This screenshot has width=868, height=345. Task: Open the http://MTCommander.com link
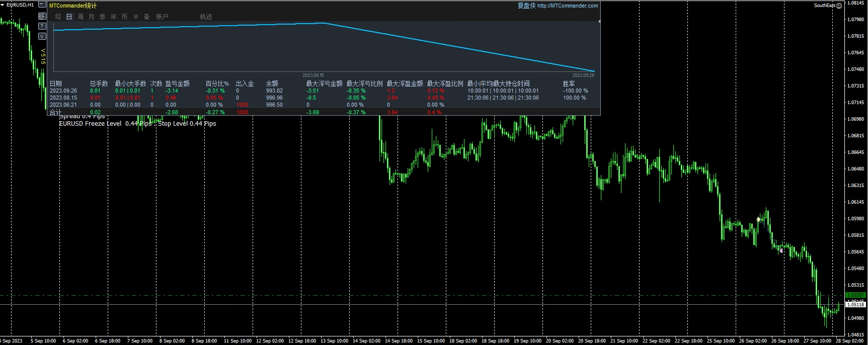click(x=568, y=6)
